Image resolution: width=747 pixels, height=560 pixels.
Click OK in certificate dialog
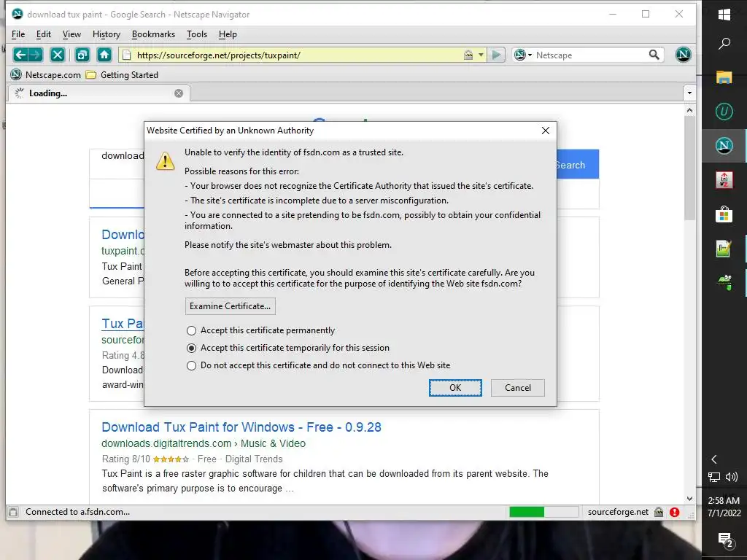[x=455, y=388]
